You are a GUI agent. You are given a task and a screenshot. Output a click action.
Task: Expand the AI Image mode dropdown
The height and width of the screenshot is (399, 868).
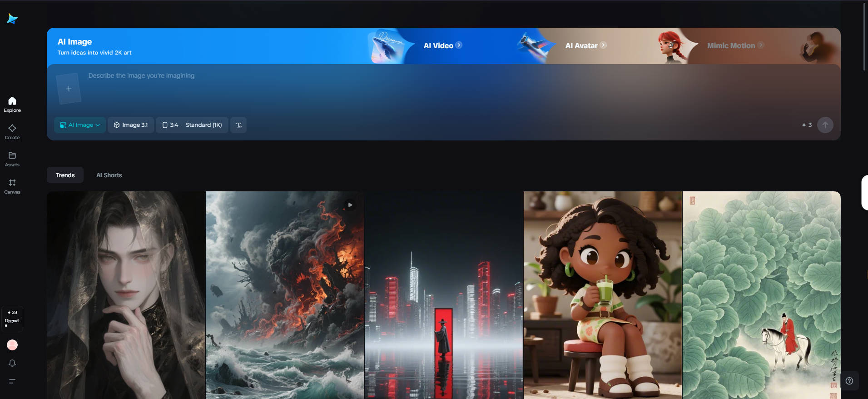pyautogui.click(x=80, y=125)
